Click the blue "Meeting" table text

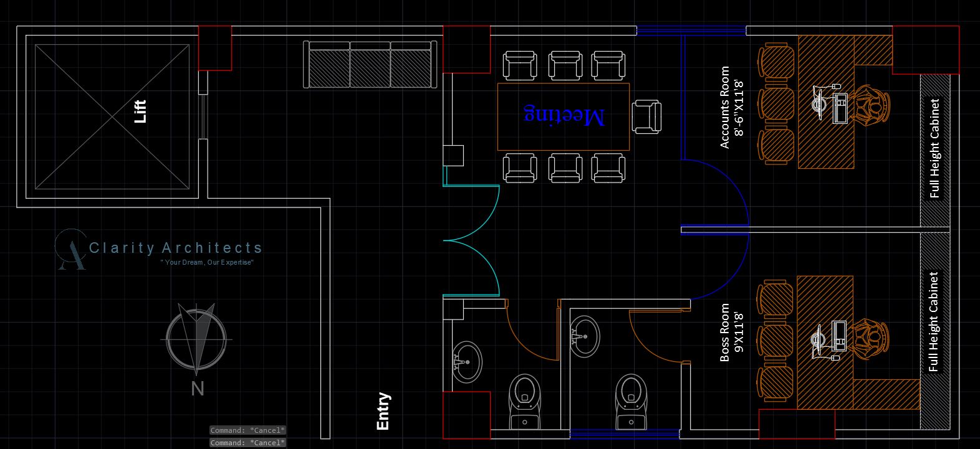(x=563, y=116)
